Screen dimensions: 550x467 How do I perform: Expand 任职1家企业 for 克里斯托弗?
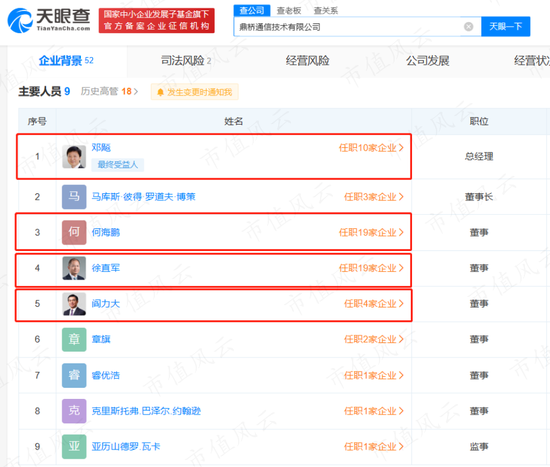coord(374,411)
